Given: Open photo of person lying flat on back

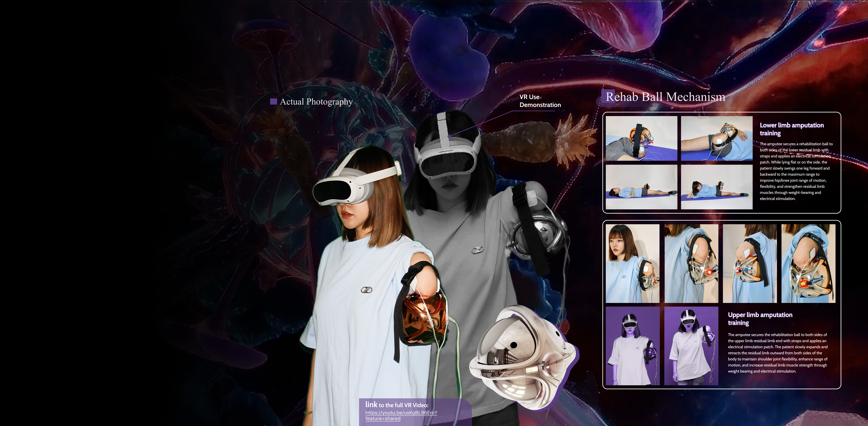Looking at the screenshot, I should pyautogui.click(x=641, y=187).
